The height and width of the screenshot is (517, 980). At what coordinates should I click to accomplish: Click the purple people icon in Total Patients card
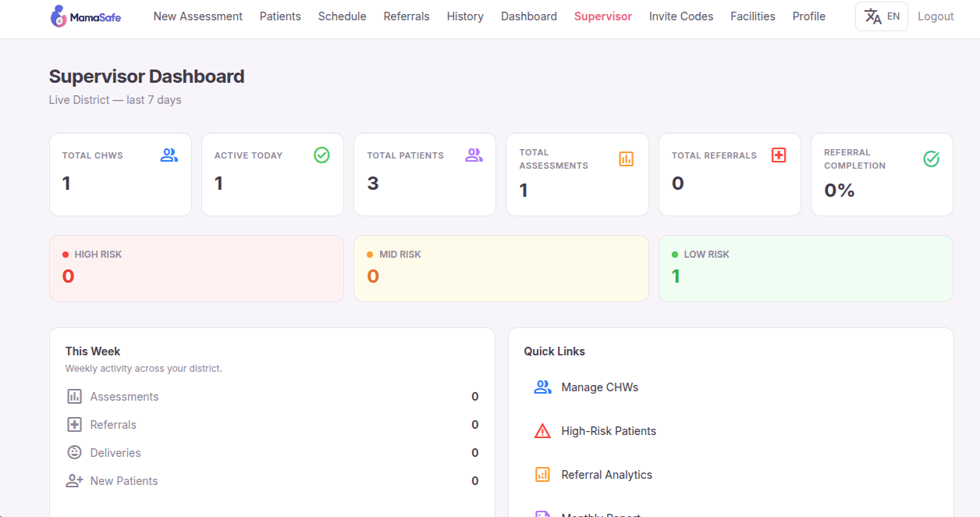(474, 155)
